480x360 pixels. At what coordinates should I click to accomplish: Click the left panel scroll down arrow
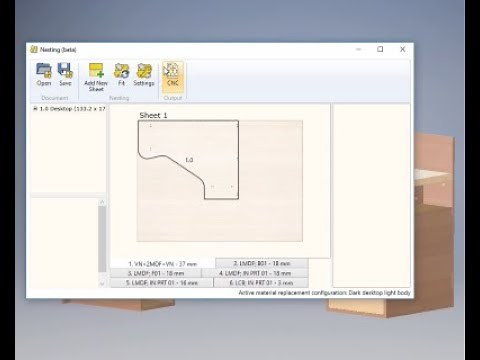pyautogui.click(x=102, y=284)
